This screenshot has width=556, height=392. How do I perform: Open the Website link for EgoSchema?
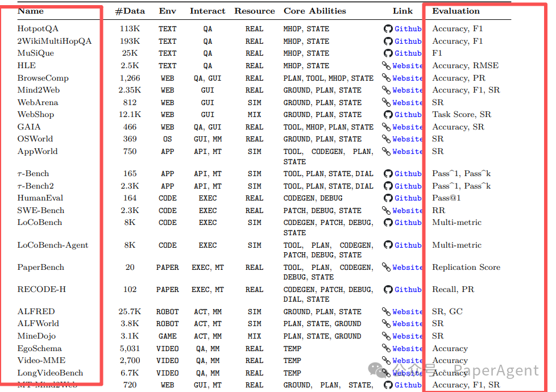407,349
